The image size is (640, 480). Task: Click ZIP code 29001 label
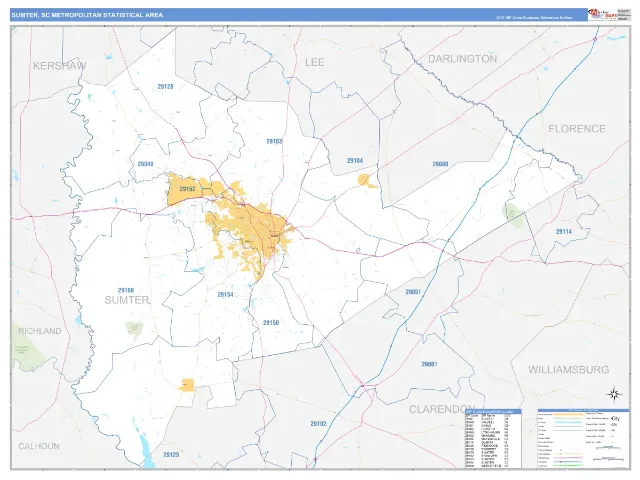tap(429, 364)
